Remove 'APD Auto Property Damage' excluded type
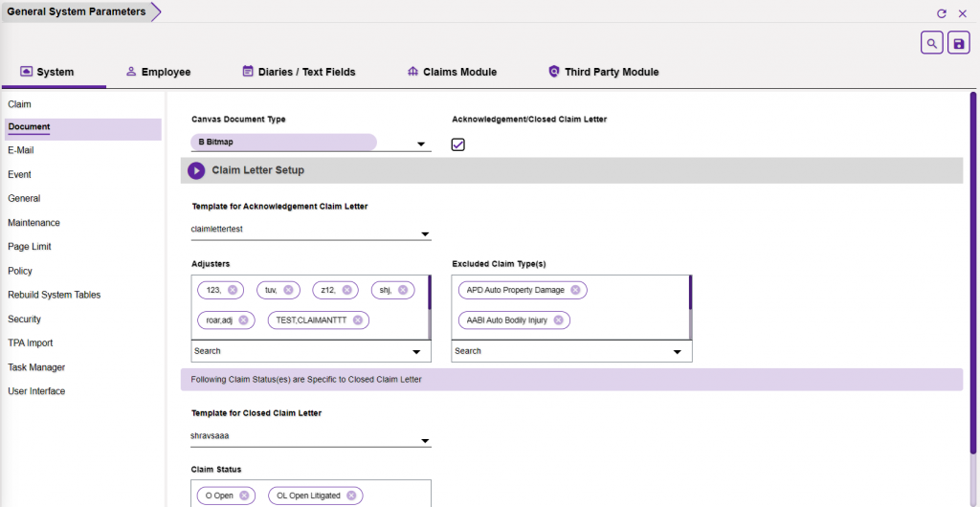The height and width of the screenshot is (507, 980). point(575,290)
